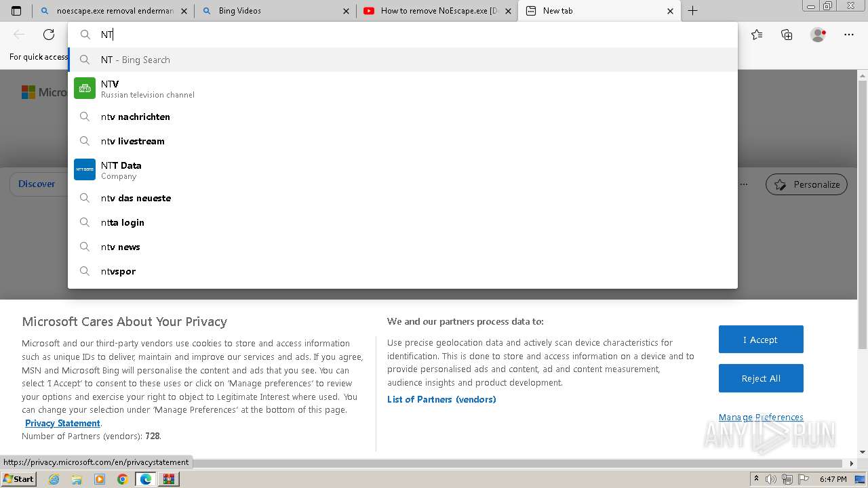Select NTT Data Company suggestion
The height and width of the screenshot is (488, 868).
[403, 170]
